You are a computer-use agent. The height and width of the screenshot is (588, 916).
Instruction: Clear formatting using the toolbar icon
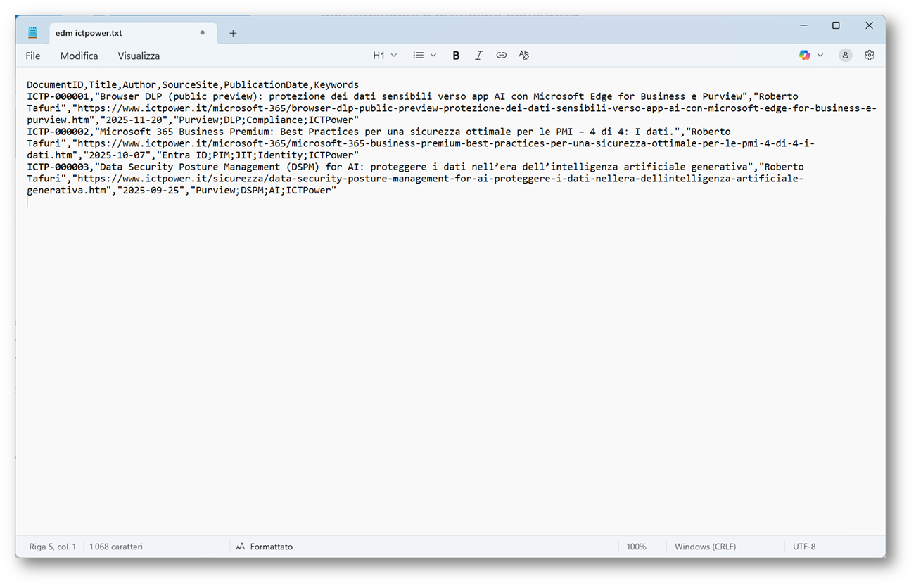(523, 56)
